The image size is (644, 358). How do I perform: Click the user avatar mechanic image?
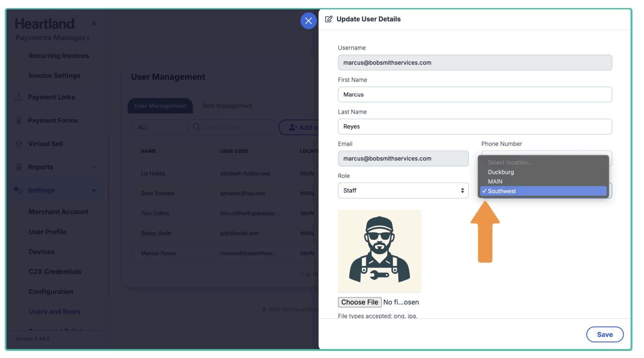tap(379, 251)
